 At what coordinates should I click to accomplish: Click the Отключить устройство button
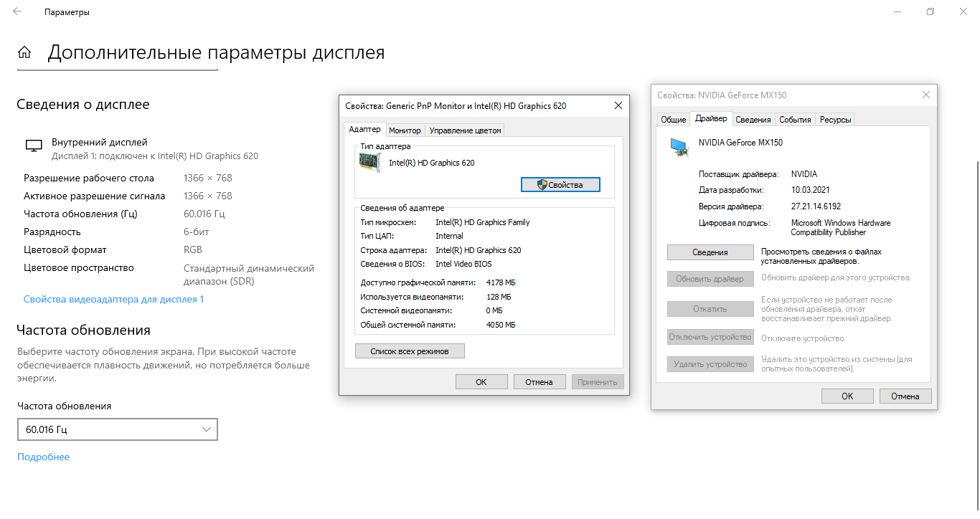tap(710, 337)
